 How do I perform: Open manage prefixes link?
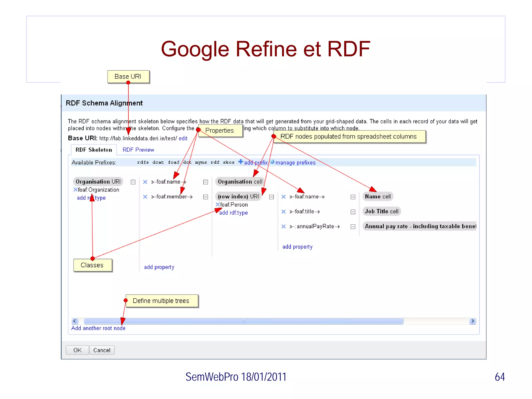(295, 163)
